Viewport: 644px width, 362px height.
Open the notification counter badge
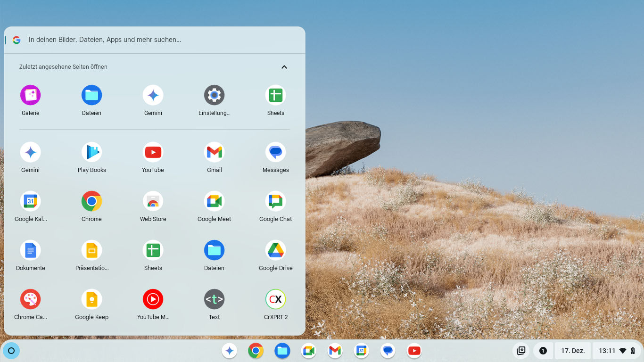click(x=543, y=351)
